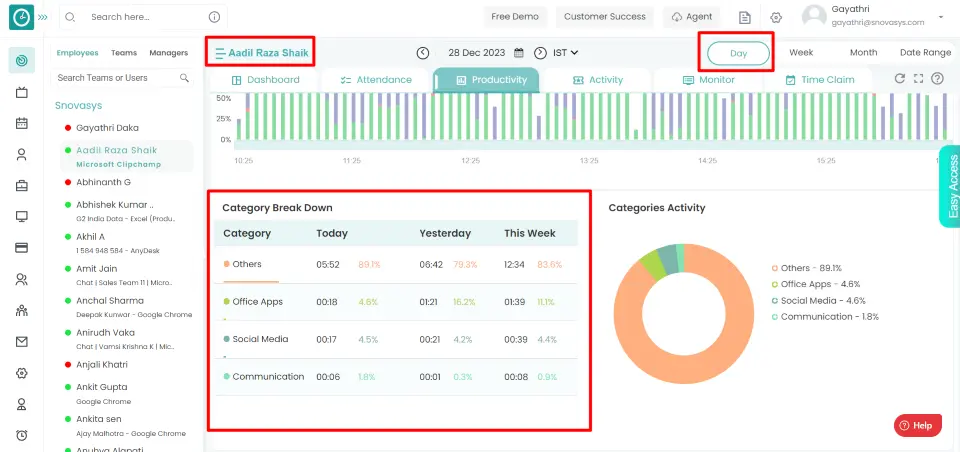Click the Customer Success button
This screenshot has height=452, width=960.
pos(605,17)
